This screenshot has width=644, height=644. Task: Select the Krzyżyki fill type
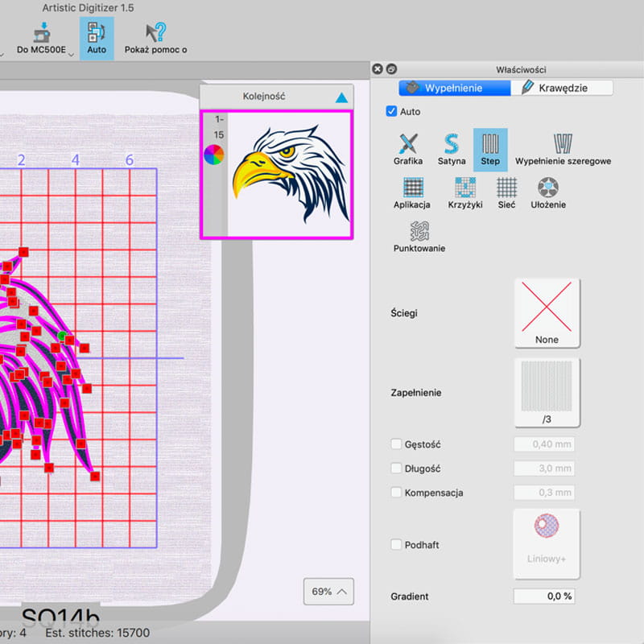point(465,193)
